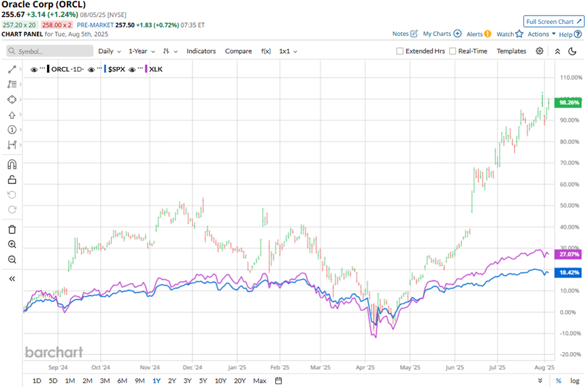Image resolution: width=588 pixels, height=387 pixels.
Task: Click the 27.07% XLK value label
Action: [568, 254]
